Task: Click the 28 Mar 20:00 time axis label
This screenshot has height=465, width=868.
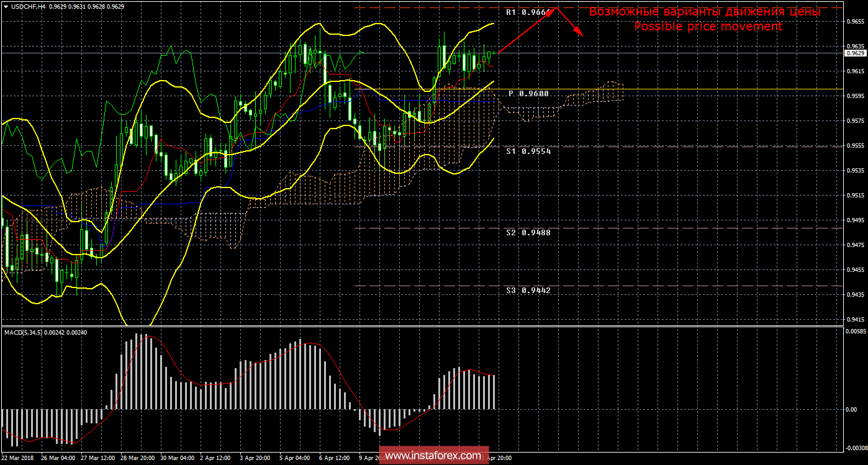Action: (138, 458)
